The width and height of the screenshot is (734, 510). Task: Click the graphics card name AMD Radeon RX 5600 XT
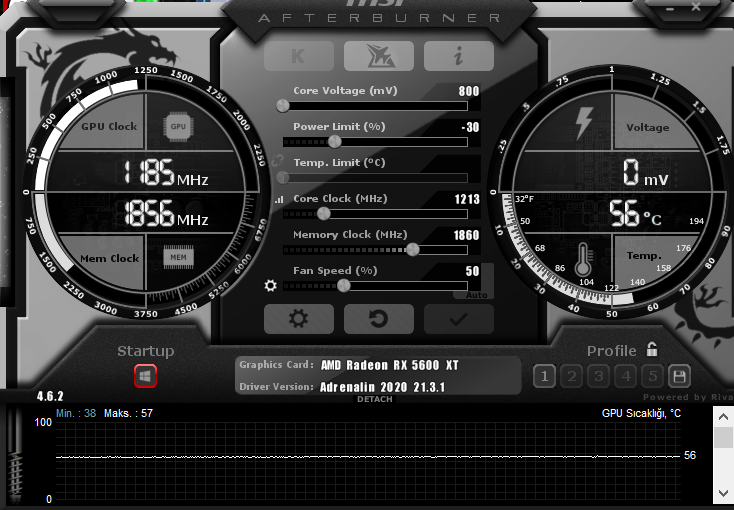389,365
